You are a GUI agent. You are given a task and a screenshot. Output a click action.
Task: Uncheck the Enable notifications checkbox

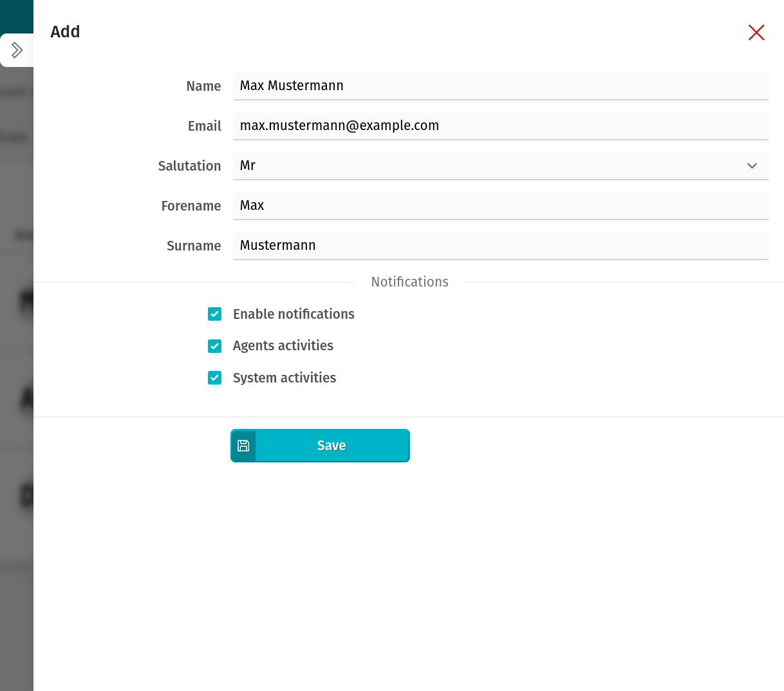(215, 314)
